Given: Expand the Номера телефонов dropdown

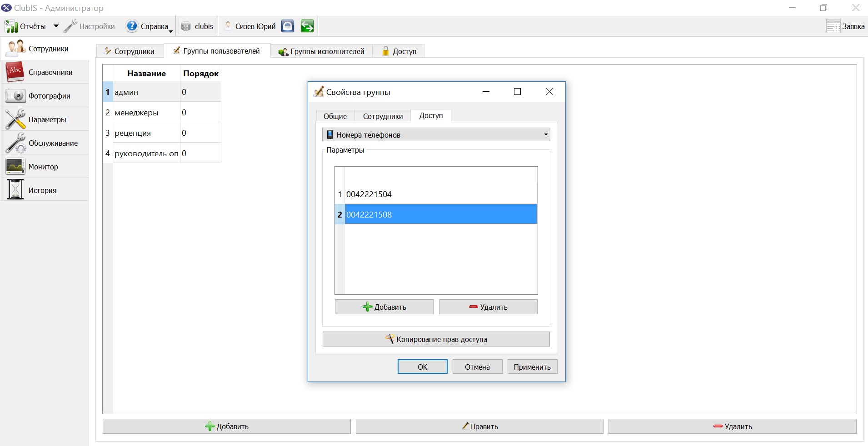Looking at the screenshot, I should (x=436, y=134).
